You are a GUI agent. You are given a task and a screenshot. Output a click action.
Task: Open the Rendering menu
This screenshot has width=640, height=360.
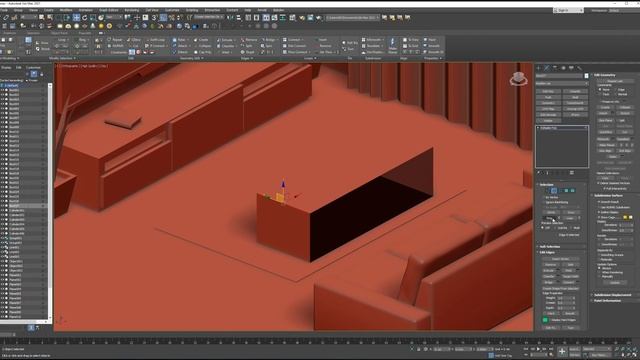pyautogui.click(x=131, y=10)
